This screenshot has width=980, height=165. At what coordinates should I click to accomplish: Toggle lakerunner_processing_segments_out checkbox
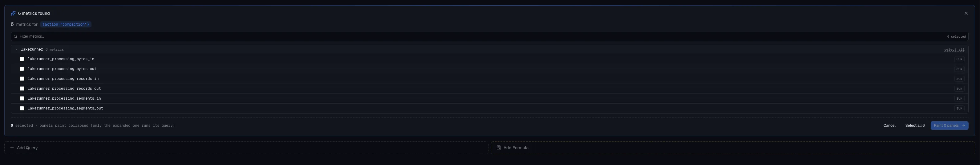pos(22,109)
